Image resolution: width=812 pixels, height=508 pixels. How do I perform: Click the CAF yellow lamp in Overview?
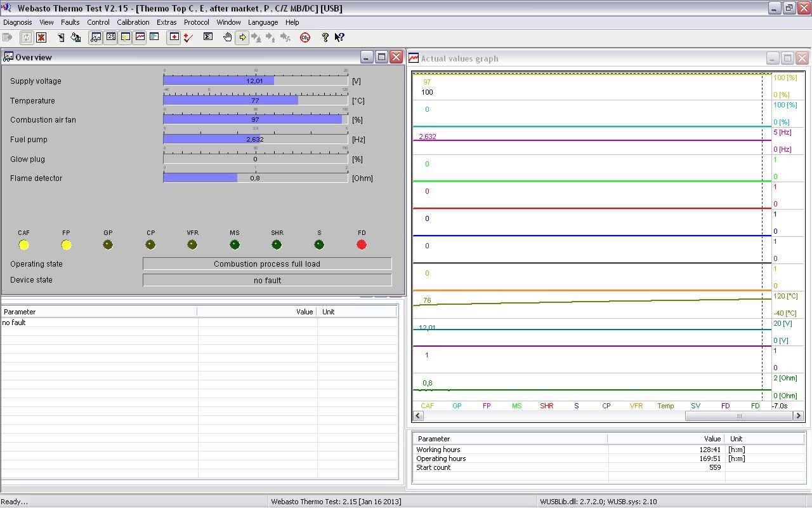[23, 244]
